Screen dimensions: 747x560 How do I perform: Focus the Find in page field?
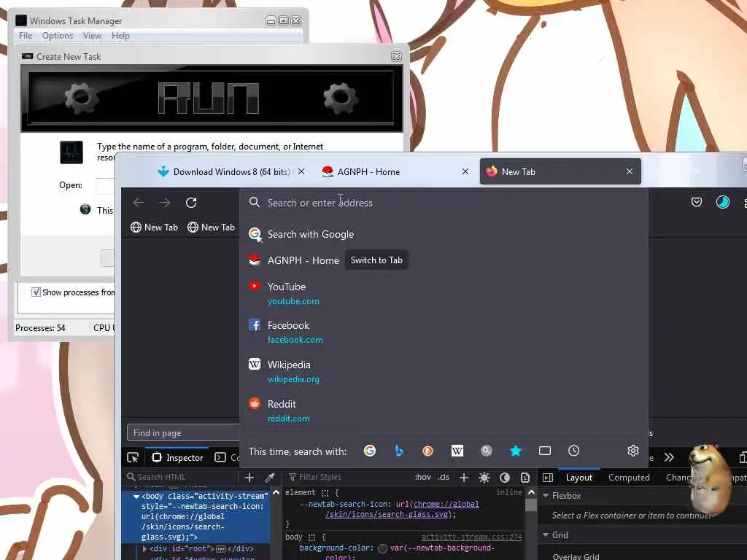tap(184, 433)
